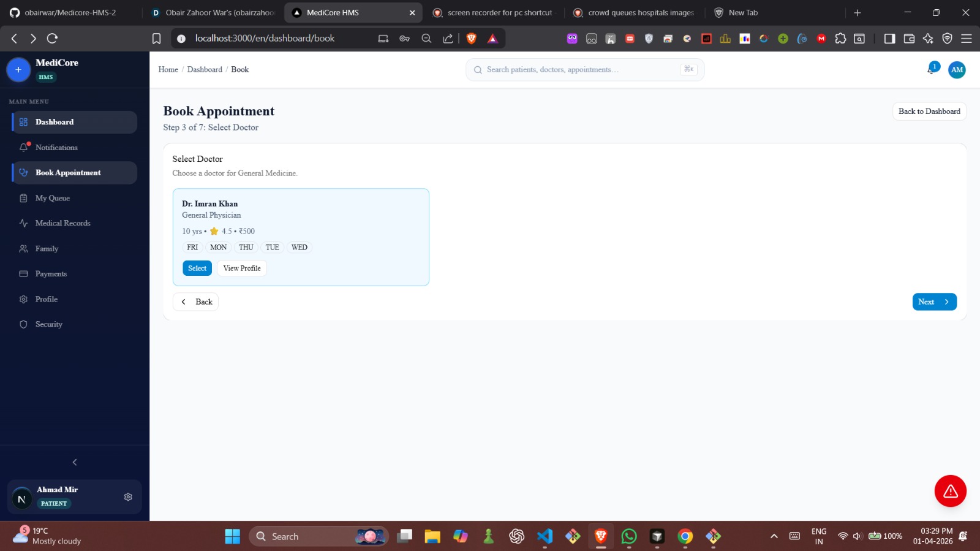
Task: Click the WED availability chip
Action: (300, 248)
